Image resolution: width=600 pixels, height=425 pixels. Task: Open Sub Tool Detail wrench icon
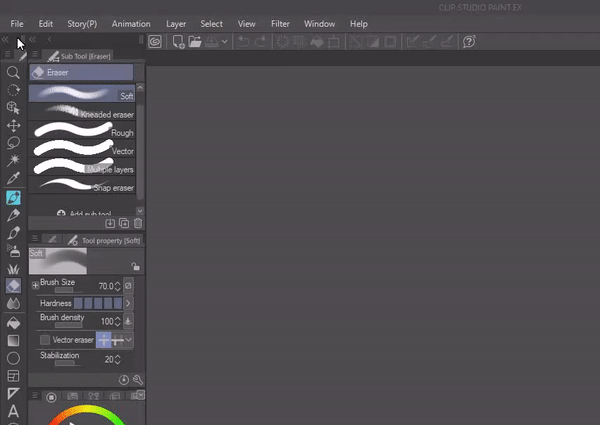pos(138,380)
